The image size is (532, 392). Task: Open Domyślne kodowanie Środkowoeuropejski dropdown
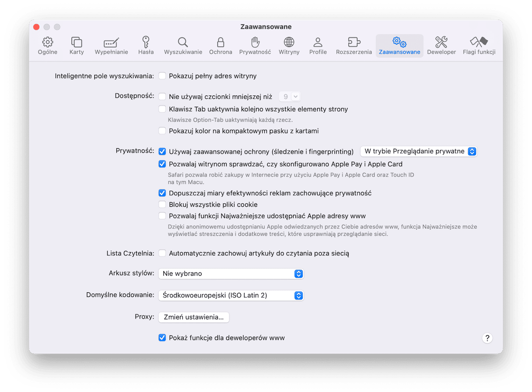[231, 295]
